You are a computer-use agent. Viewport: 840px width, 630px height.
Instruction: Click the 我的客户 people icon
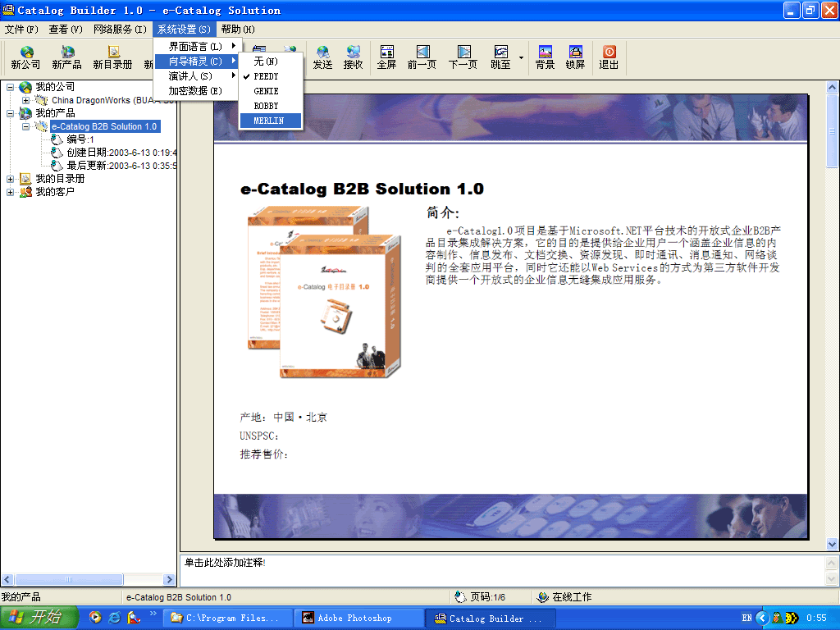pyautogui.click(x=25, y=192)
